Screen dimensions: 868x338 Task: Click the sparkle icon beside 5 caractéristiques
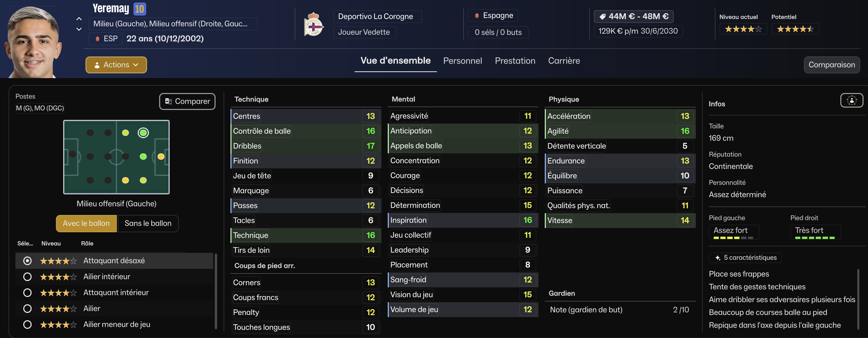pos(718,258)
